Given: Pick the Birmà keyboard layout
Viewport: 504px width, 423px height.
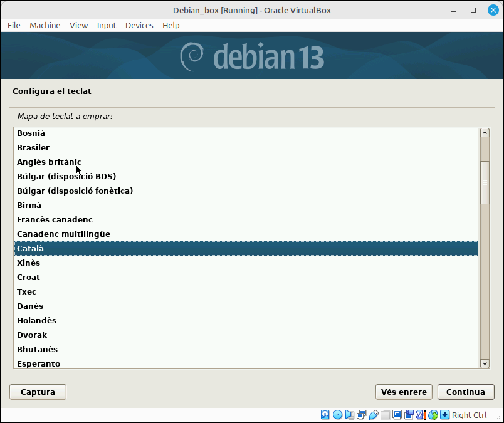Looking at the screenshot, I should 246,205.
